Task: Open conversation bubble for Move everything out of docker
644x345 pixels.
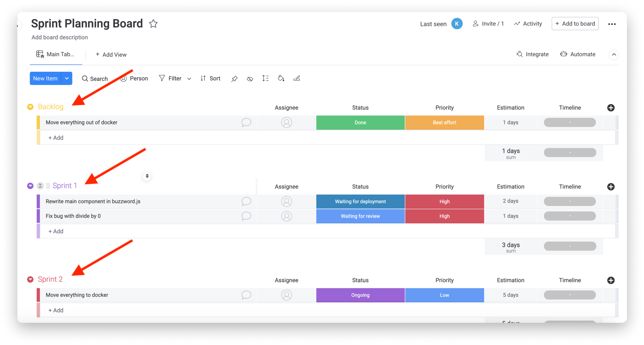Action: coord(246,122)
